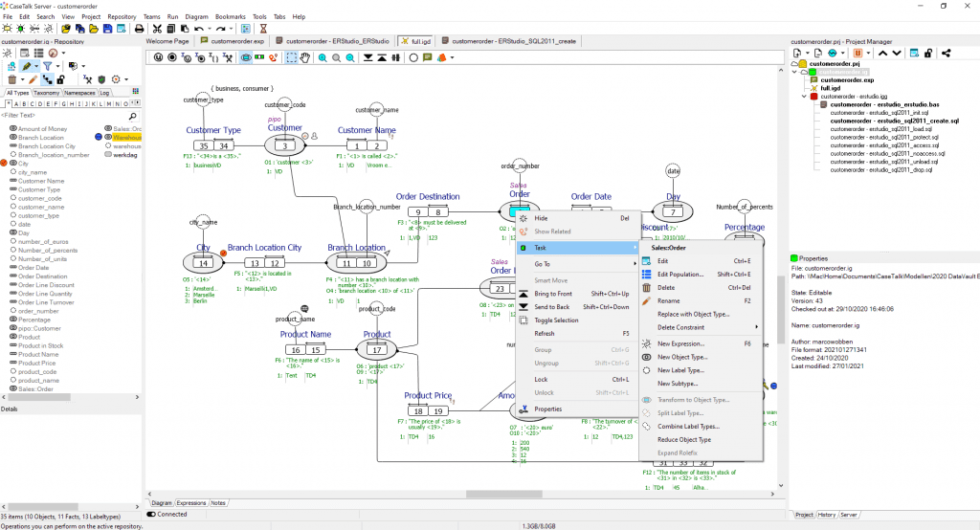Click the print icon in main toolbar
The height and width of the screenshot is (530, 980).
(x=139, y=29)
